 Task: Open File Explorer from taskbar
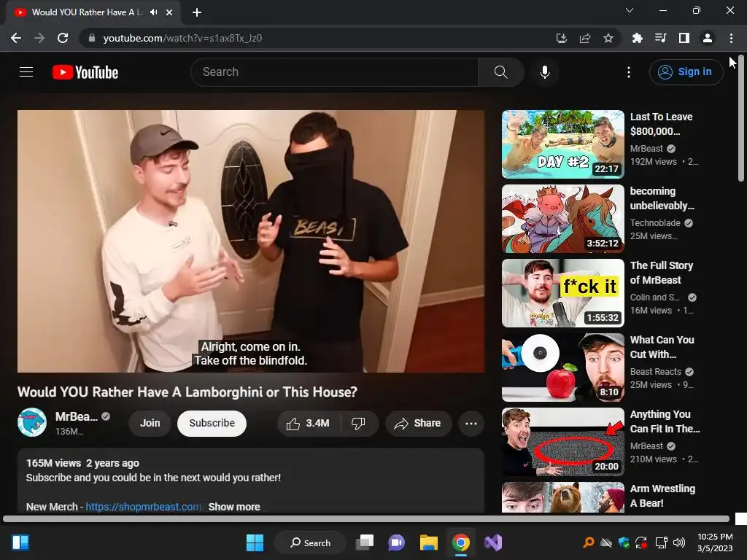click(x=429, y=542)
